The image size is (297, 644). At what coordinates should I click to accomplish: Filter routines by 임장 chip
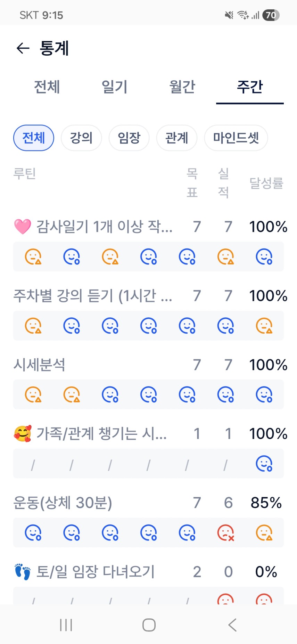[129, 138]
